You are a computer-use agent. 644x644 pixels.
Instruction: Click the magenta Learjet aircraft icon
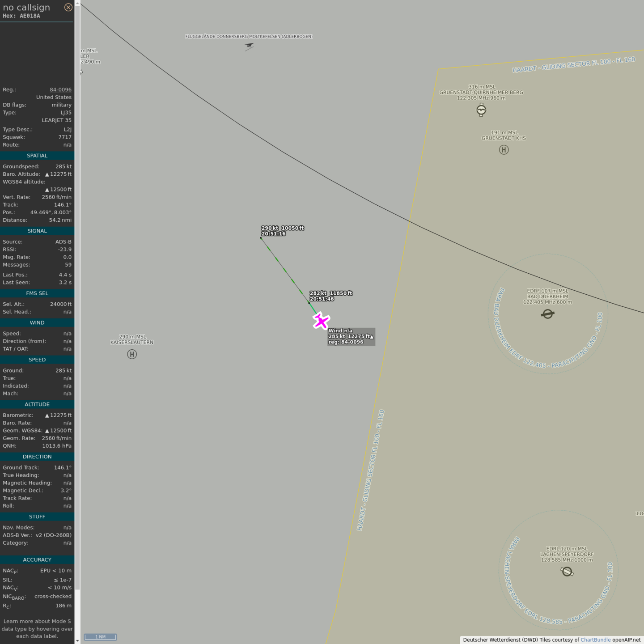321,321
